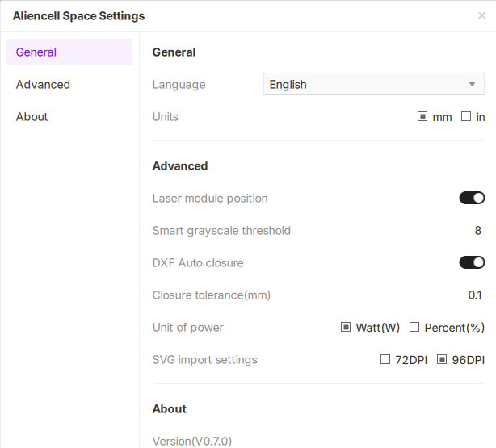Choose 96DPI for SVG import
Viewport: 496px width, 448px height.
tap(442, 359)
